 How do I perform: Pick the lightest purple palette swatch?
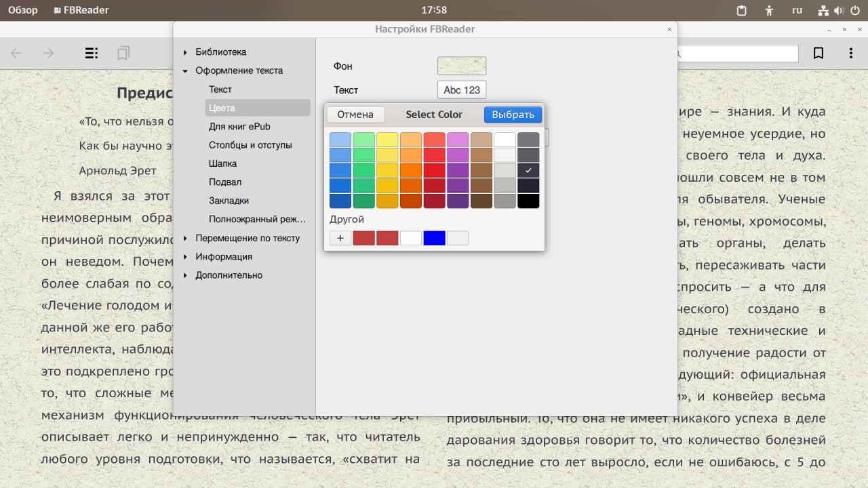pos(458,140)
